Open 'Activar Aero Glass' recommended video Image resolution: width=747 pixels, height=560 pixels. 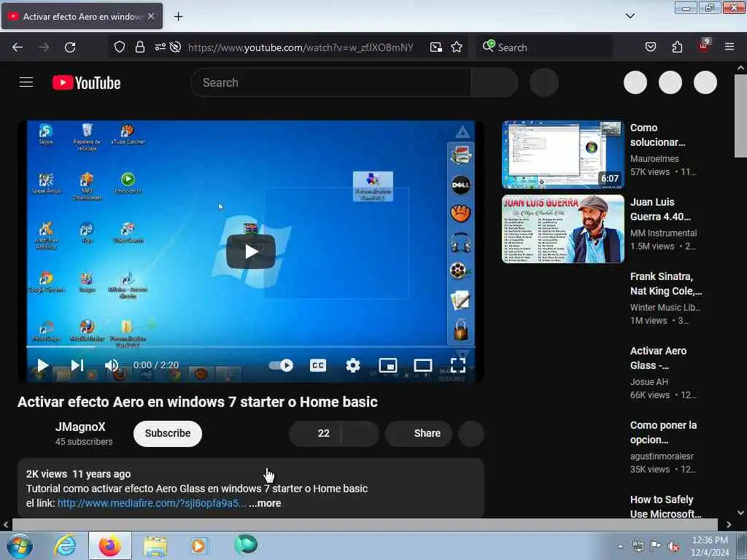click(x=659, y=358)
